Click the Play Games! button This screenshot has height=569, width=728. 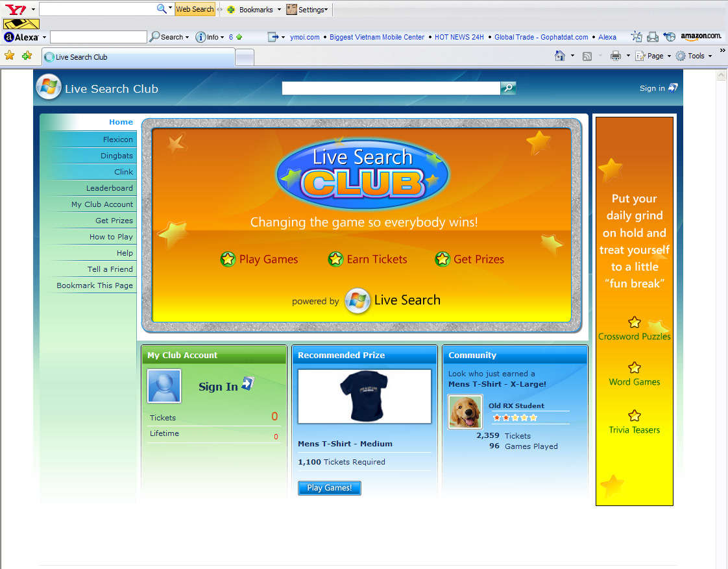point(329,488)
